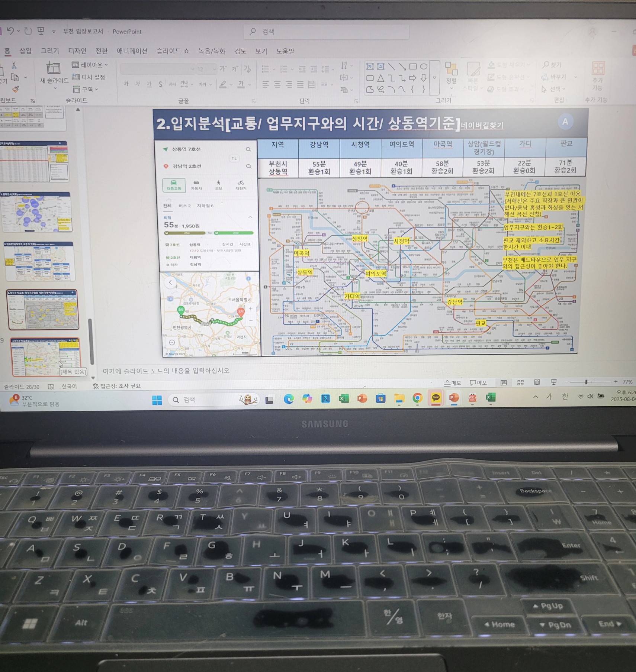Open the 디자인 Design tab

coord(77,51)
